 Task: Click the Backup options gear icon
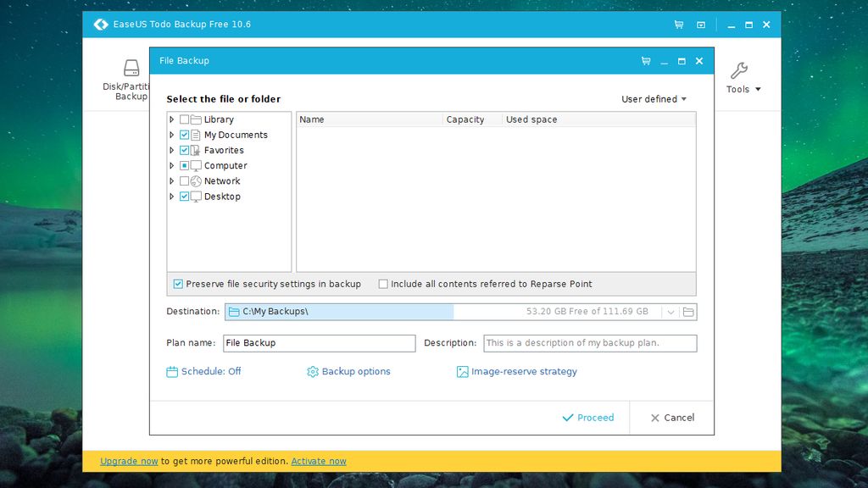312,371
